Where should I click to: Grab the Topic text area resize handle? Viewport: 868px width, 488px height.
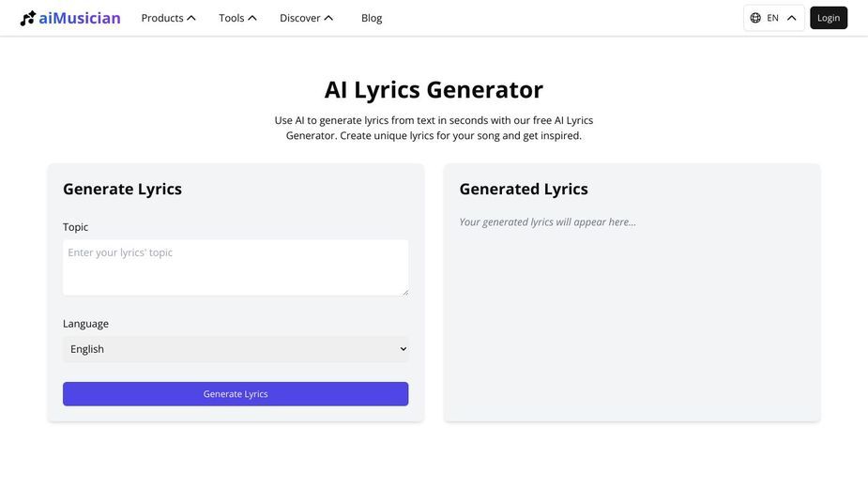point(405,292)
